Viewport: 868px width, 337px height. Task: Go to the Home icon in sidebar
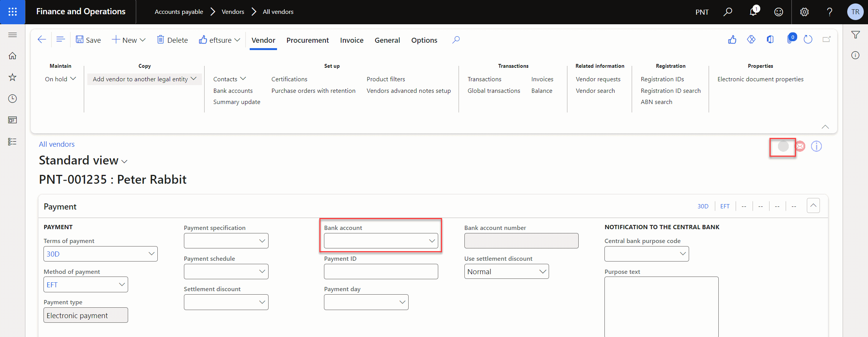click(12, 56)
